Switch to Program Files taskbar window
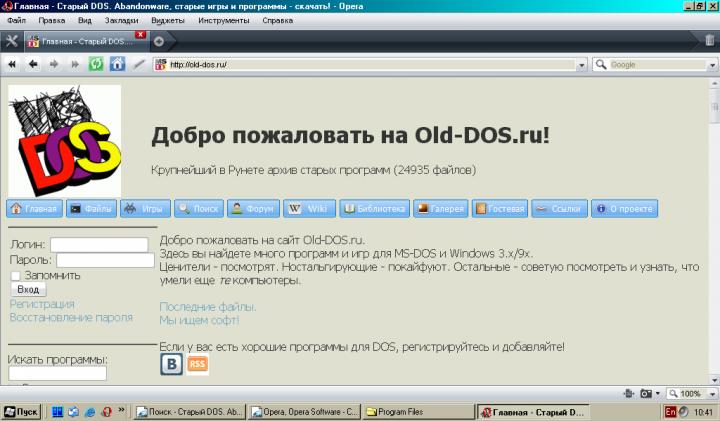The image size is (720, 421). (x=418, y=412)
